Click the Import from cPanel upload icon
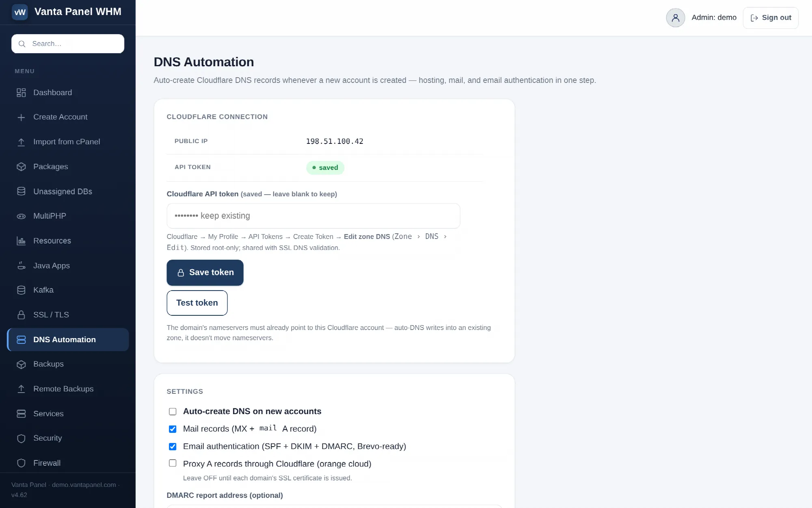The height and width of the screenshot is (508, 812). pos(21,142)
